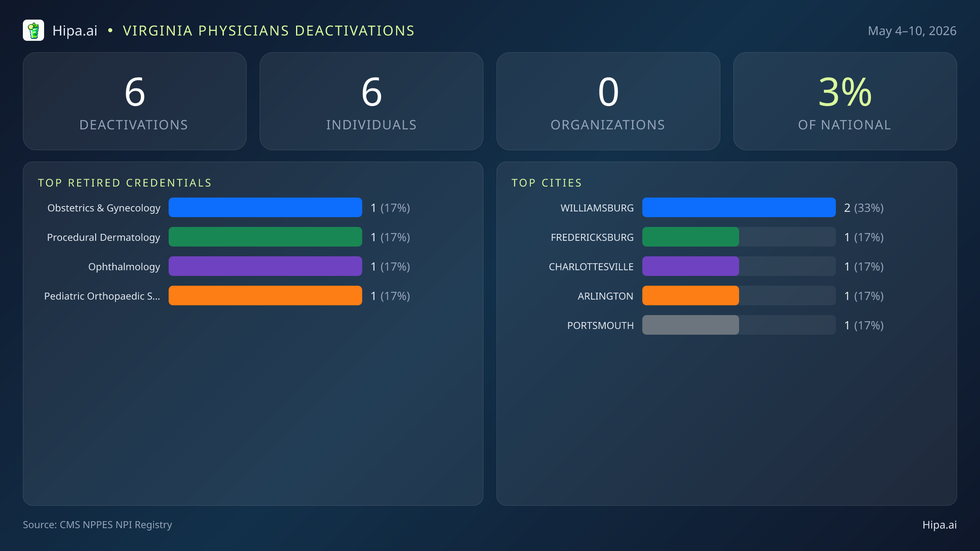The width and height of the screenshot is (980, 551).
Task: Click the FREDERICKSBURG city label
Action: [592, 237]
